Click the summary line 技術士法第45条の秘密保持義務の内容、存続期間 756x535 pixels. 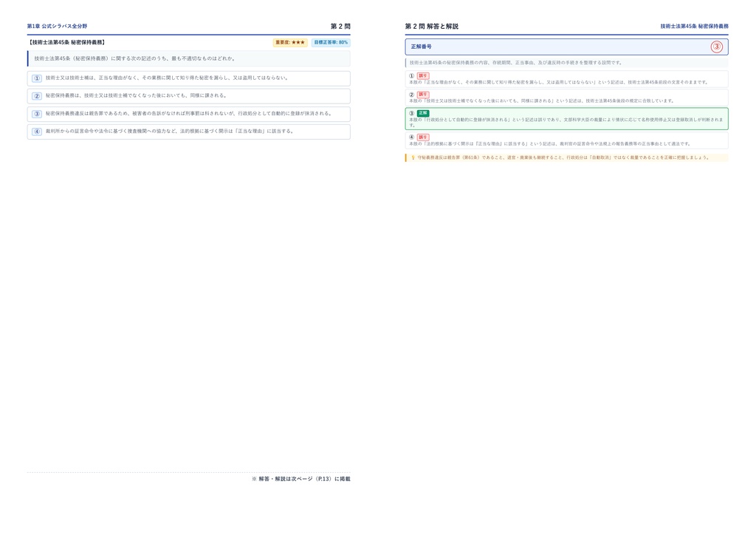click(x=516, y=63)
